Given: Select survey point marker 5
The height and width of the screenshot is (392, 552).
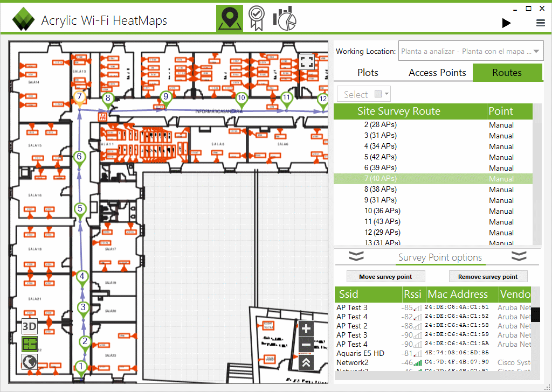Looking at the screenshot, I should 80,210.
